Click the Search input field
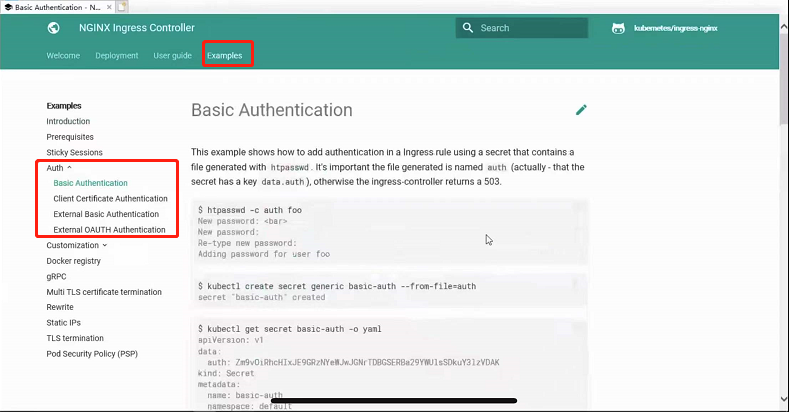The width and height of the screenshot is (789, 412). click(x=522, y=28)
